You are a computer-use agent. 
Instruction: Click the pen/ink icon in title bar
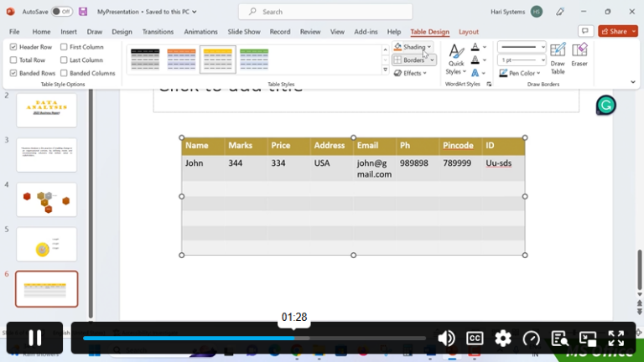click(x=560, y=12)
